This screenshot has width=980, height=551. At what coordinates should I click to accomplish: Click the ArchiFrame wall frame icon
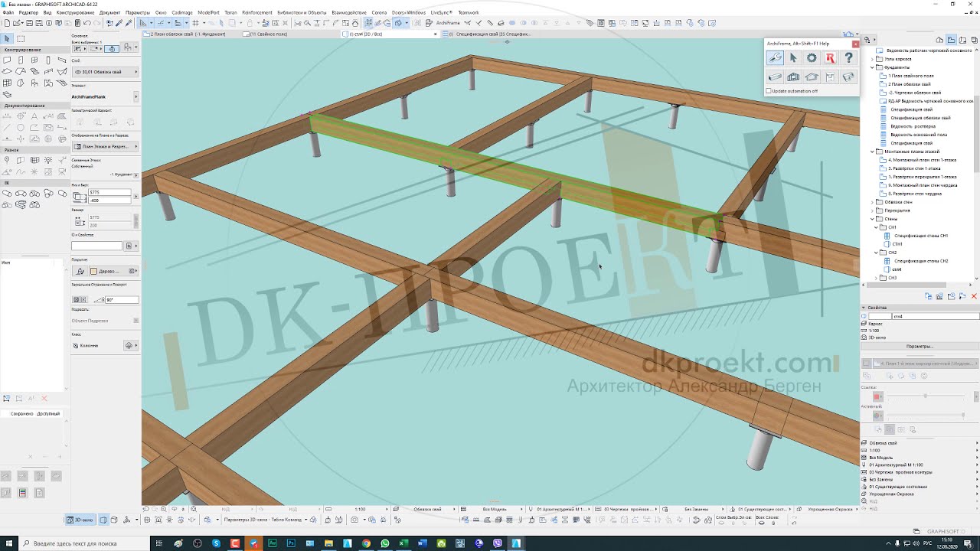(x=793, y=77)
